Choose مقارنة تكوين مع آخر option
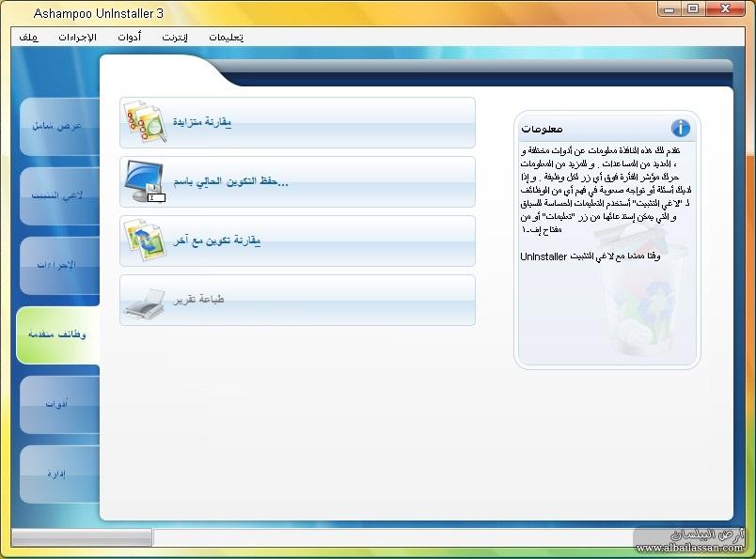The image size is (756, 559). tap(297, 241)
